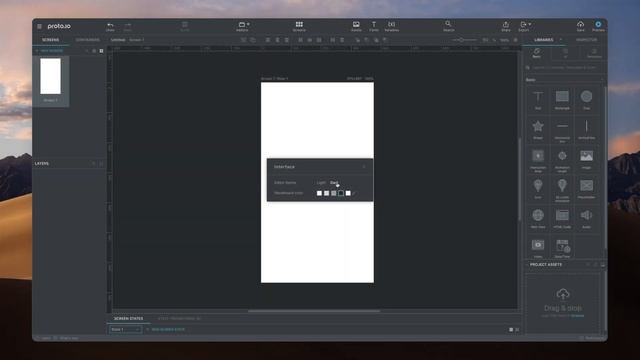Open the Variables toolbar icon
Viewport: 640px width, 360px height.
[x=391, y=27]
